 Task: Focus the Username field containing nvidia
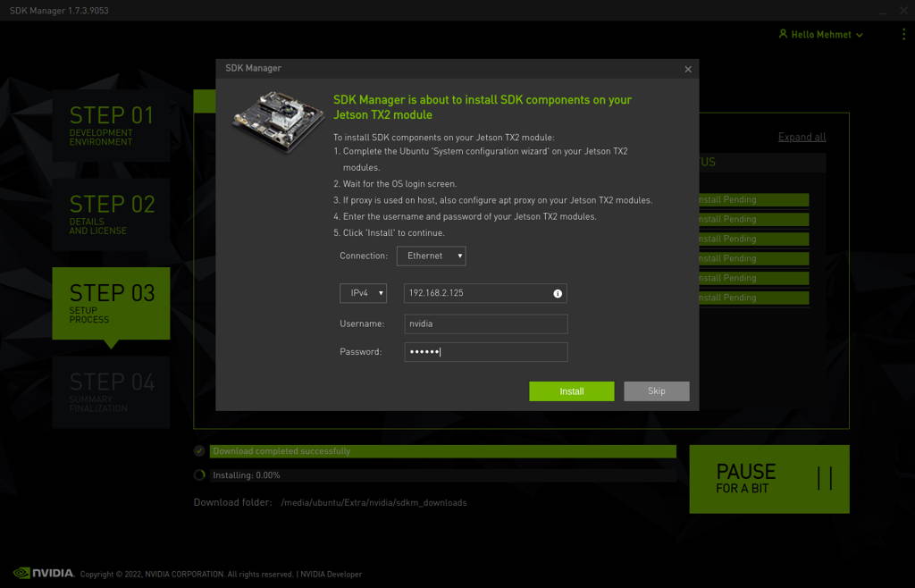[485, 323]
